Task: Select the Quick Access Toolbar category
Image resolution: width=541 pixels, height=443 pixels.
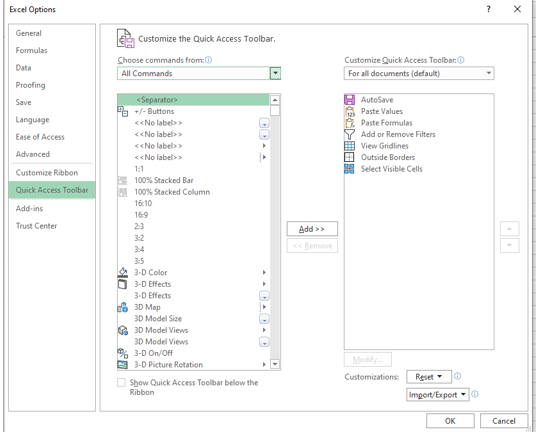Action: click(x=52, y=190)
